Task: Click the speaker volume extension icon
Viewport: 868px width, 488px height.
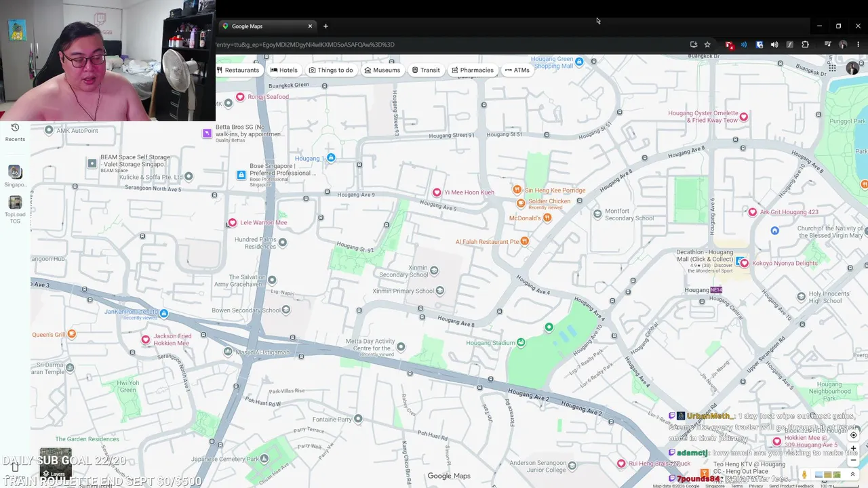Action: [774, 45]
